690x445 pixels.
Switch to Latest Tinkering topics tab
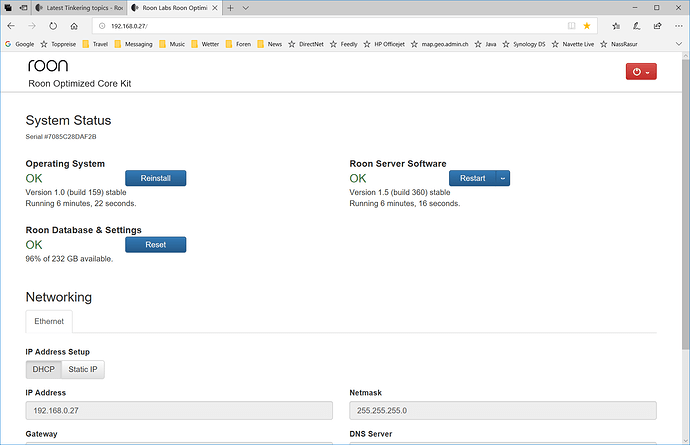79,8
